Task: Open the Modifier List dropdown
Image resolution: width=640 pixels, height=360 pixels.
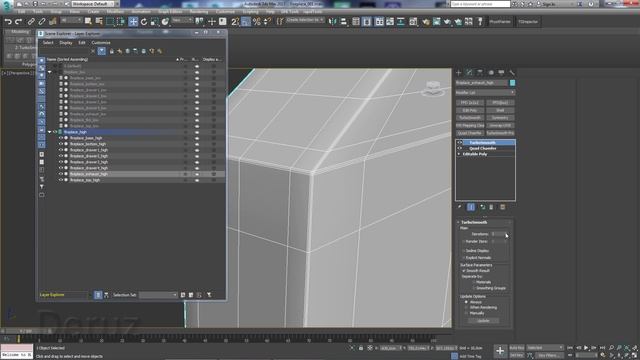Action: click(x=485, y=93)
